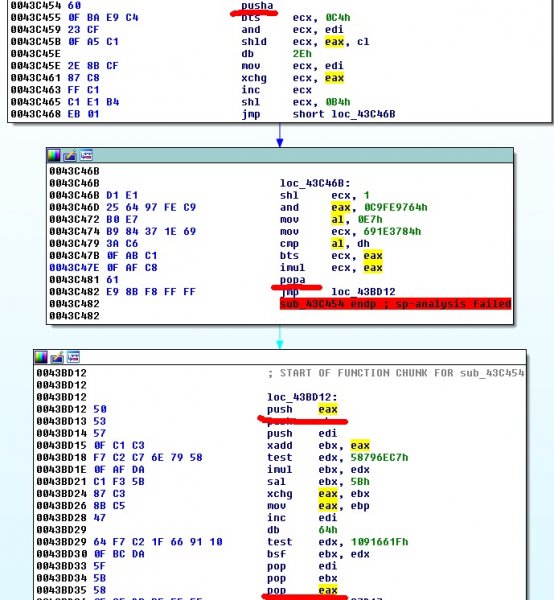554x600 pixels.
Task: Click the 'xadd' mnemonic
Action: 280,445
